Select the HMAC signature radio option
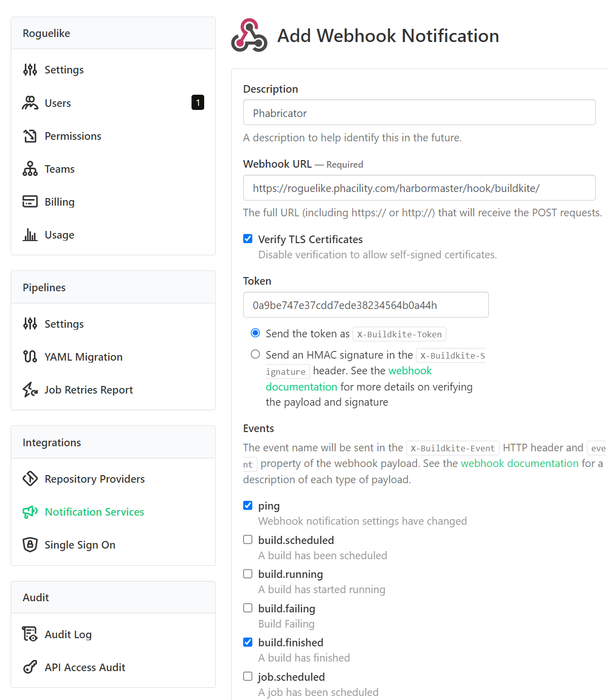 click(255, 354)
